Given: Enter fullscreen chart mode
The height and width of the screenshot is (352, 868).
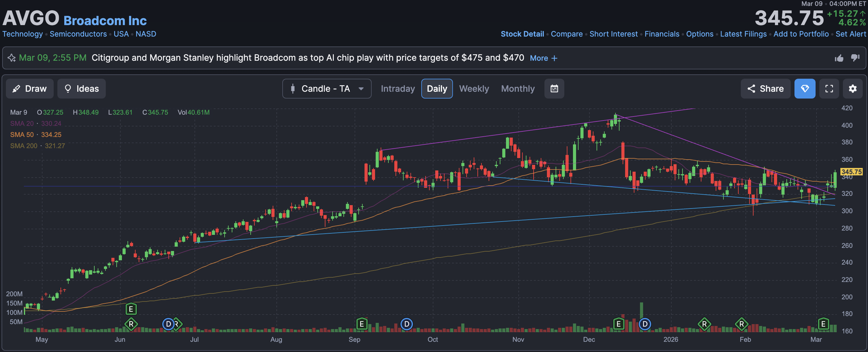Looking at the screenshot, I should (829, 89).
